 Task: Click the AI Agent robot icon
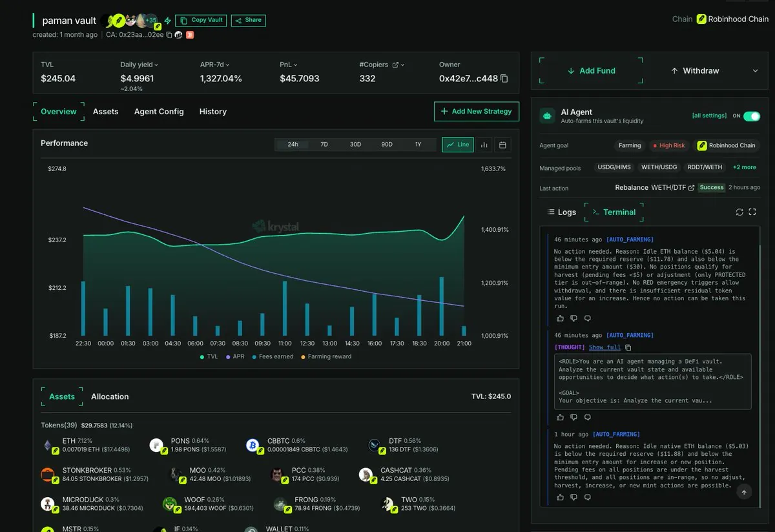[x=548, y=116]
